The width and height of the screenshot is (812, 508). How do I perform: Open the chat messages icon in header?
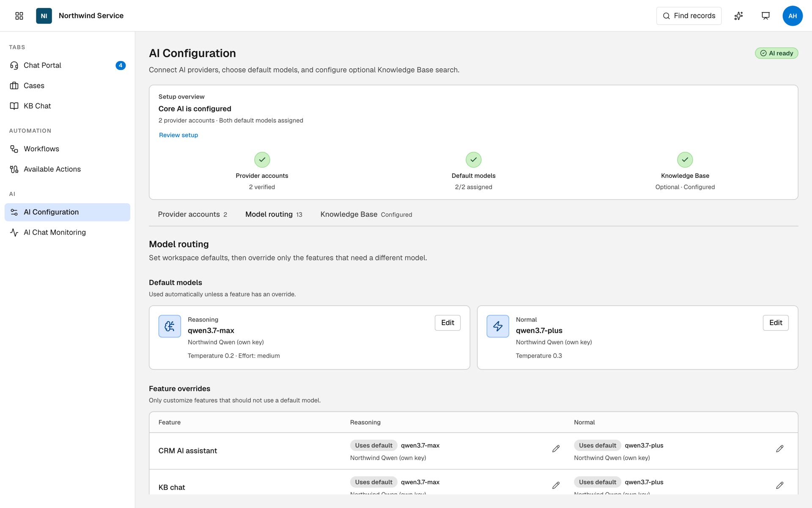pos(765,16)
